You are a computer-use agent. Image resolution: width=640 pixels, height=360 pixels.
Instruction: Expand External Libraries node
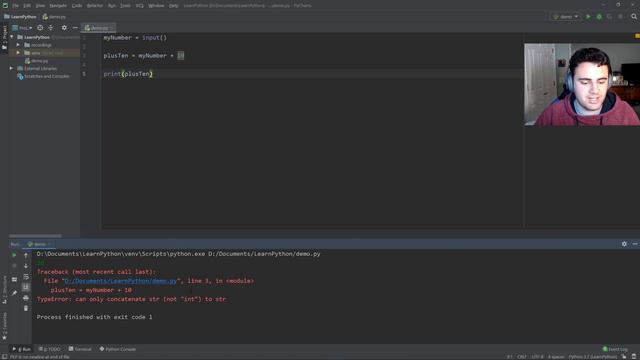click(11, 68)
